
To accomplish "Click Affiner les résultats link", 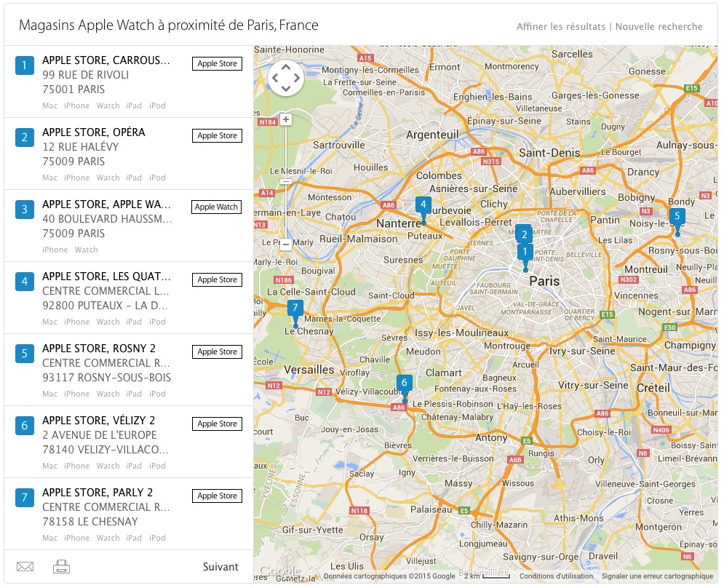I will [560, 26].
